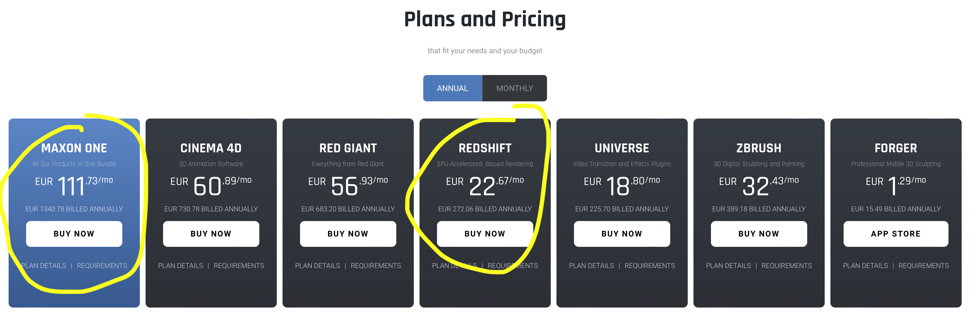View Requirements for Cinema 4D
The width and height of the screenshot is (980, 331).
click(x=239, y=266)
